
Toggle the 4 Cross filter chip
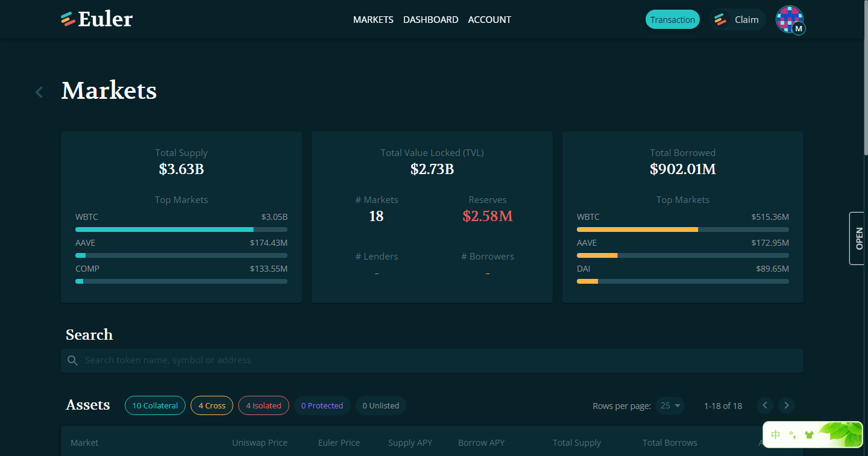pyautogui.click(x=212, y=405)
